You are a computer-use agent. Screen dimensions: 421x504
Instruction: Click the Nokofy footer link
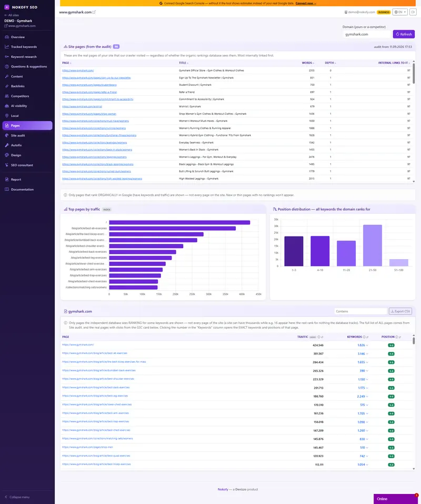(223, 489)
